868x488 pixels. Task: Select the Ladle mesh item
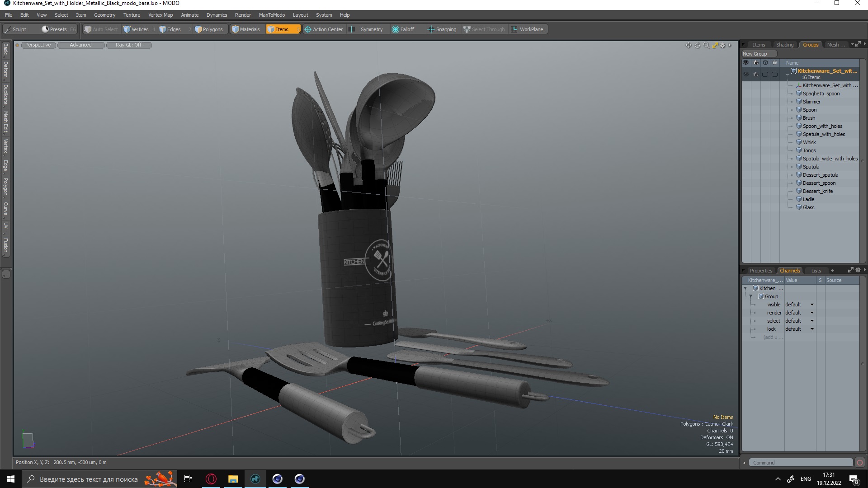click(x=808, y=199)
